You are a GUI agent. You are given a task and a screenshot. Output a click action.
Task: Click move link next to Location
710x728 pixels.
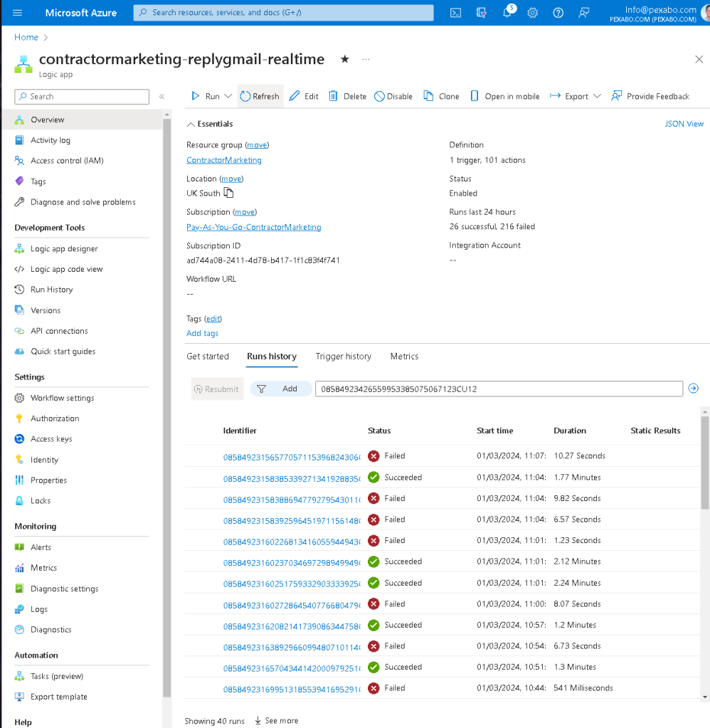coord(231,179)
